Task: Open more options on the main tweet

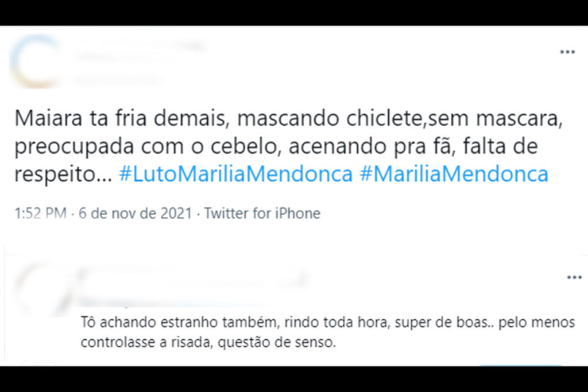Action: click(x=567, y=52)
